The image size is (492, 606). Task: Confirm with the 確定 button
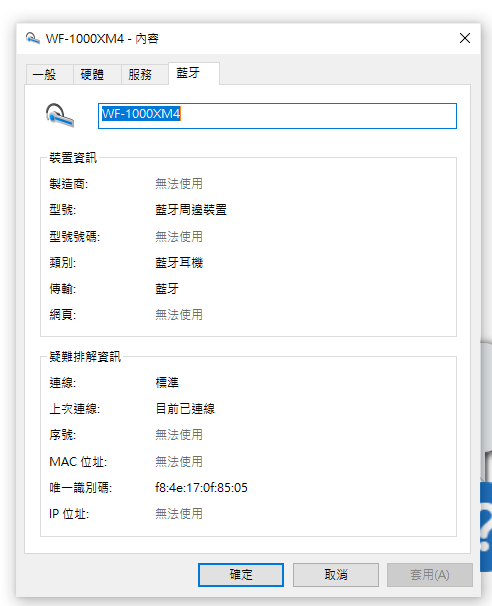point(241,575)
